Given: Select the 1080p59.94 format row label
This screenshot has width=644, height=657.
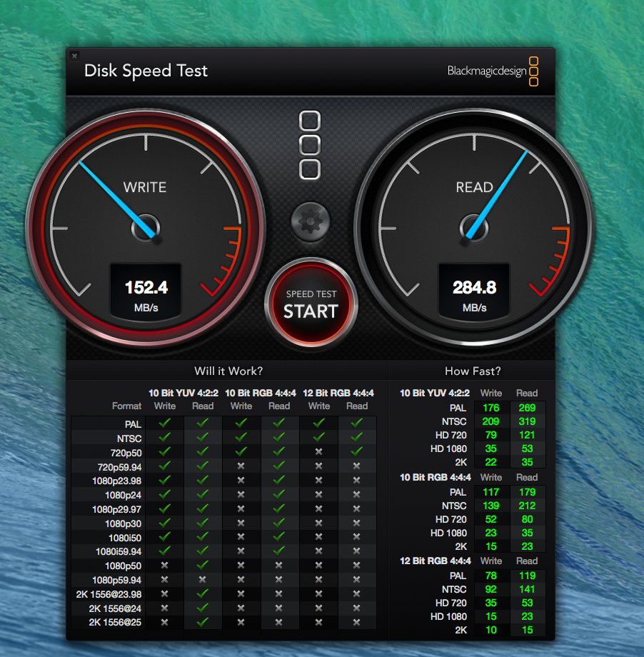Looking at the screenshot, I should tap(116, 580).
